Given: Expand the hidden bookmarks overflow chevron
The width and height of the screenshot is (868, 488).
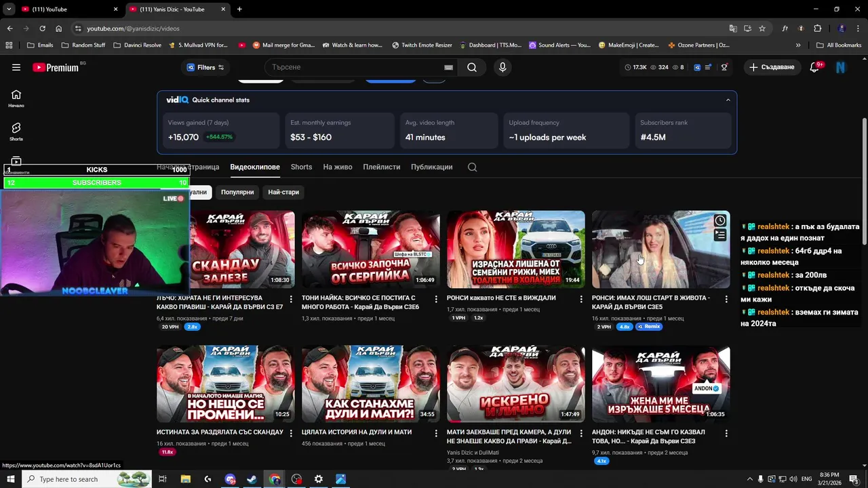Looking at the screenshot, I should tap(798, 45).
